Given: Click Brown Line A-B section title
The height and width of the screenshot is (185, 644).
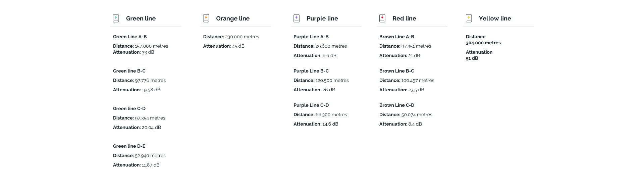Looking at the screenshot, I should (x=397, y=37).
